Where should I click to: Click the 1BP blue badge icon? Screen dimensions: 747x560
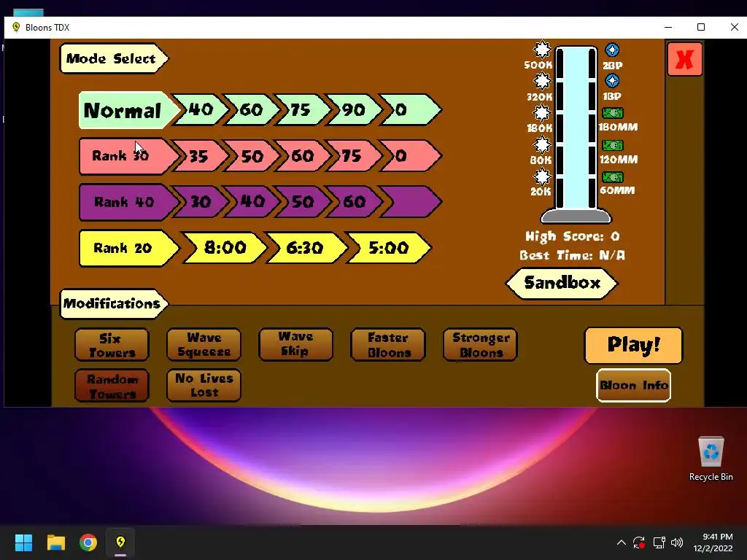point(612,81)
